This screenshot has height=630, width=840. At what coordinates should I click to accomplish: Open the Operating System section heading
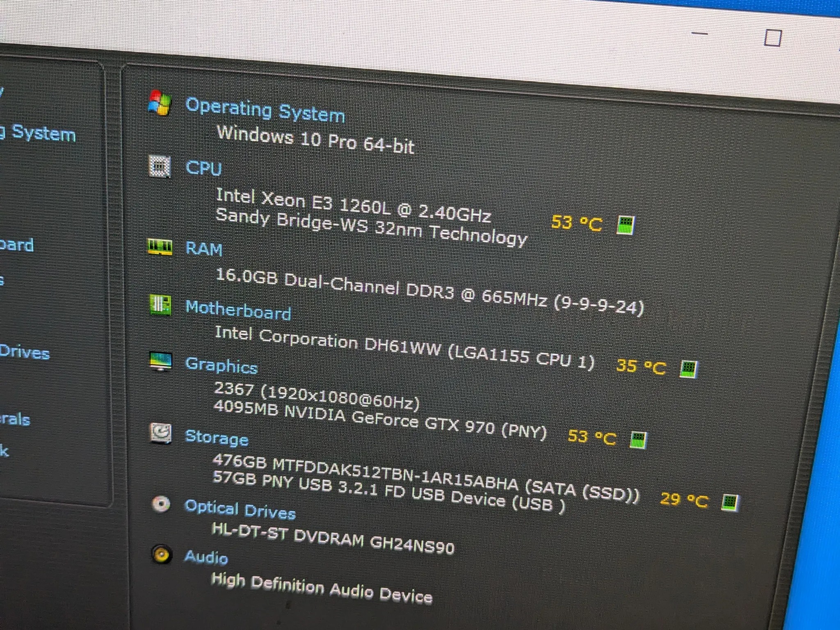click(x=265, y=110)
